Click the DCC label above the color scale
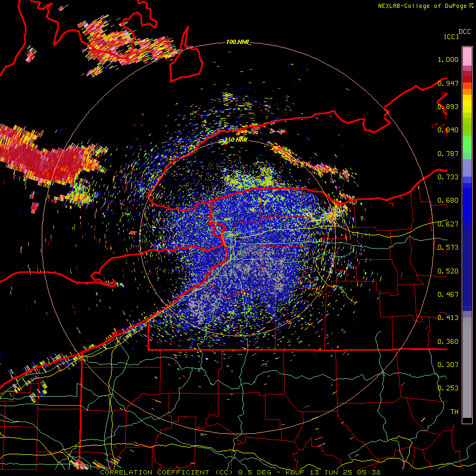Screen dimensions: 476x476 464,32
